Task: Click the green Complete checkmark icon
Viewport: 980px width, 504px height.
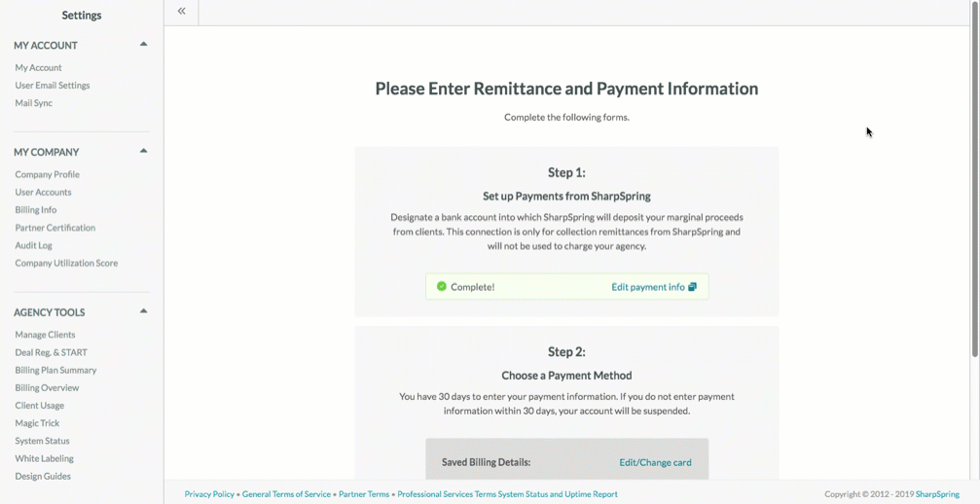Action: tap(441, 286)
